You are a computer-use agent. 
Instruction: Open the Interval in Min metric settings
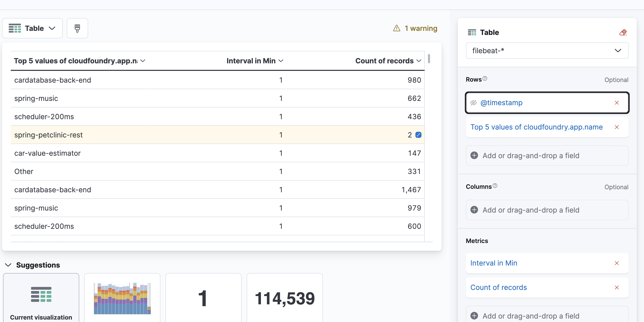(x=494, y=263)
